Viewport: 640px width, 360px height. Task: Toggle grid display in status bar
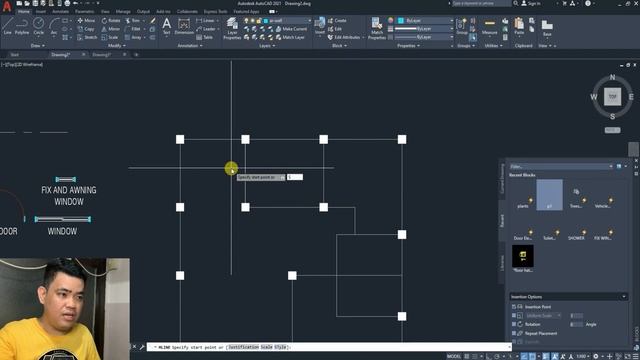pyautogui.click(x=467, y=356)
